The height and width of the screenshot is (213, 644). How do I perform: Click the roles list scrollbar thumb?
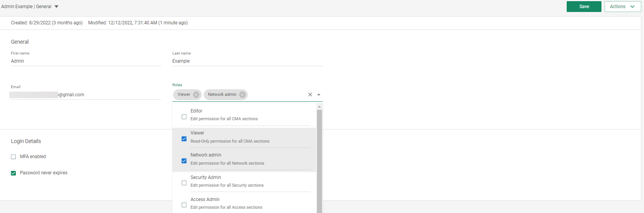319,158
